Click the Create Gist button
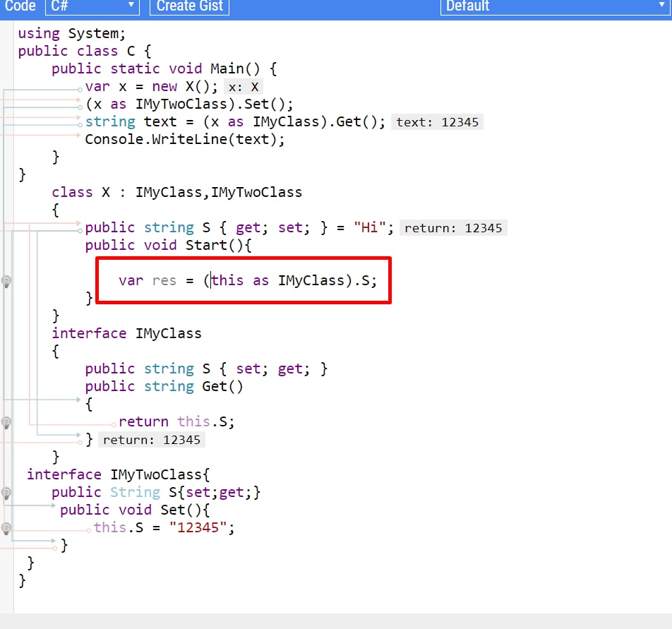This screenshot has width=672, height=629. point(189,6)
